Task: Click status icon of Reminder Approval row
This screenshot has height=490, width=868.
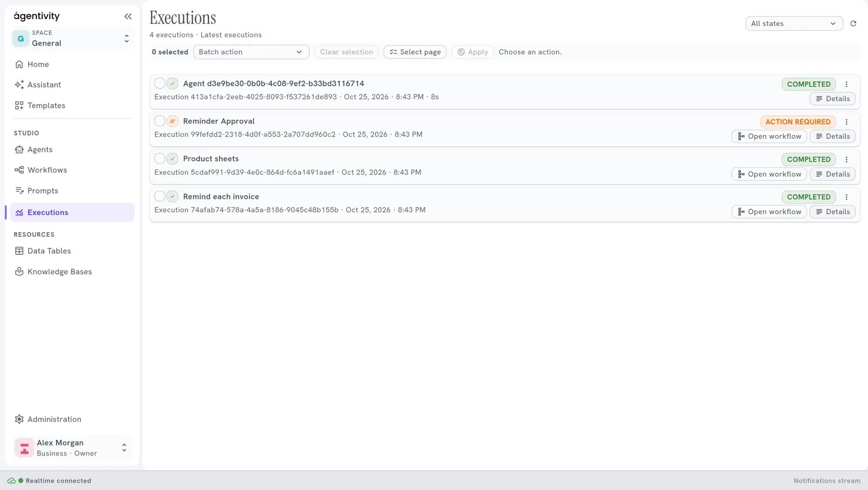Action: click(173, 121)
